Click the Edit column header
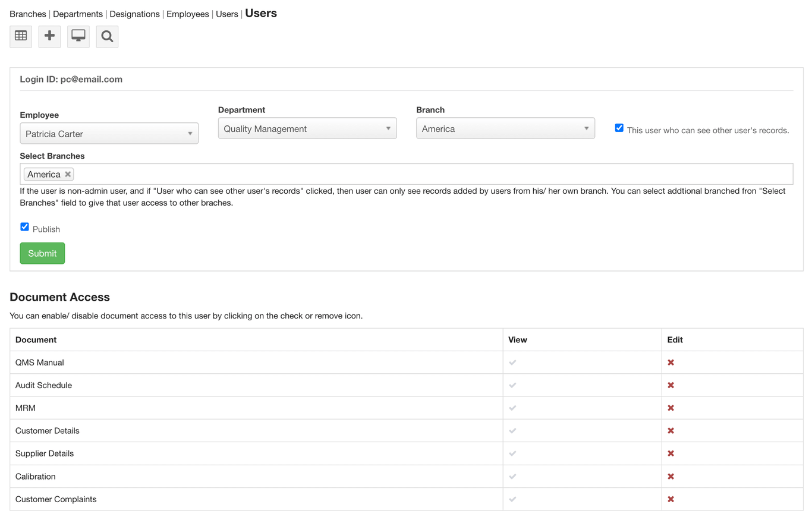This screenshot has width=812, height=520. (675, 340)
